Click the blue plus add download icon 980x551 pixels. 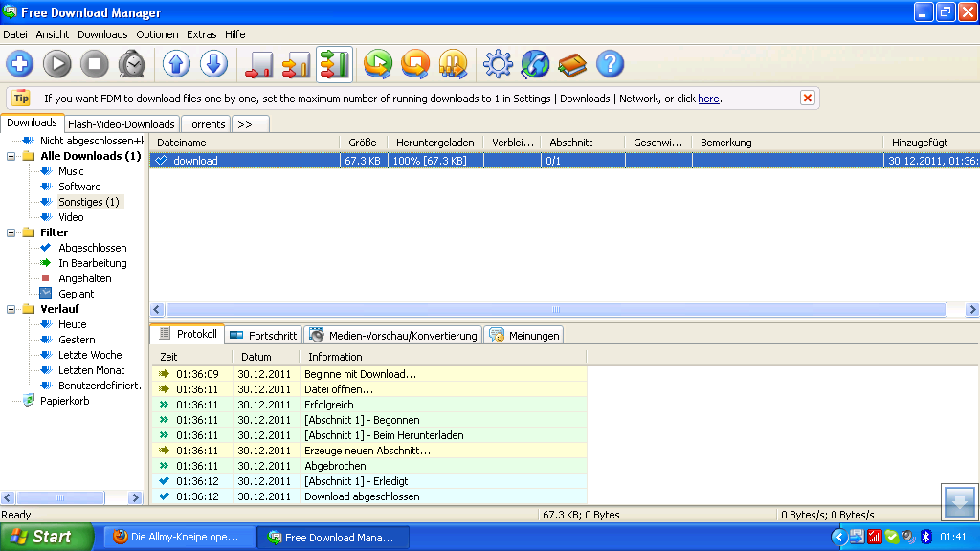click(20, 64)
